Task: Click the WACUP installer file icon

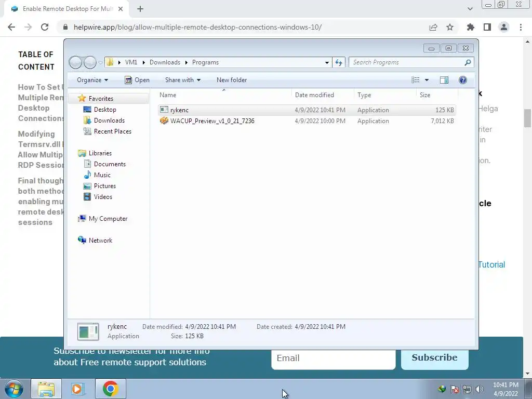Action: click(164, 121)
